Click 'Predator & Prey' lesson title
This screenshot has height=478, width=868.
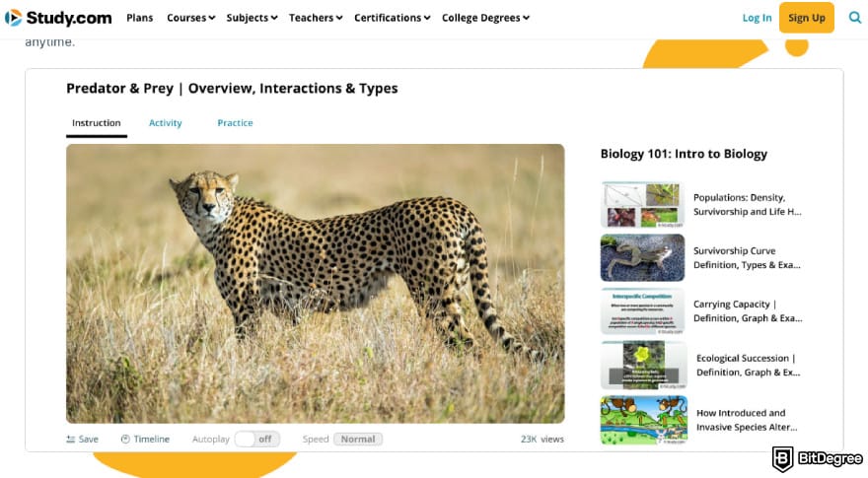coord(232,89)
